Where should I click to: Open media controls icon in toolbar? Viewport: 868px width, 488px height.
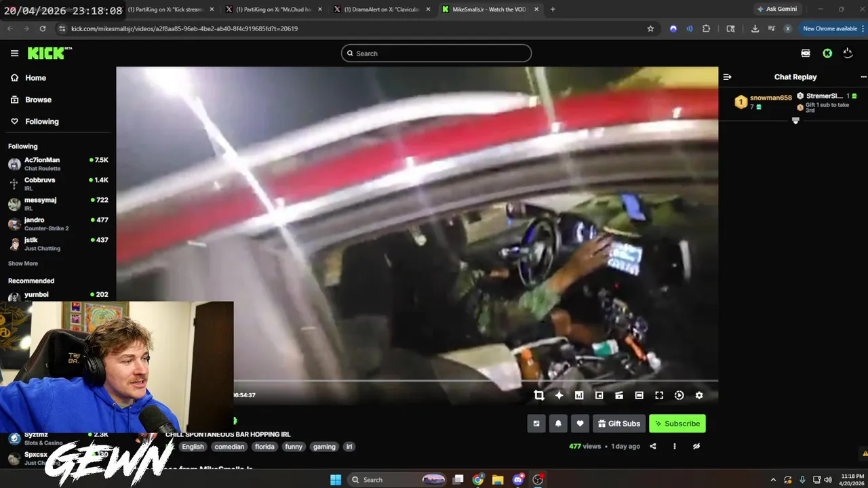coord(771,28)
